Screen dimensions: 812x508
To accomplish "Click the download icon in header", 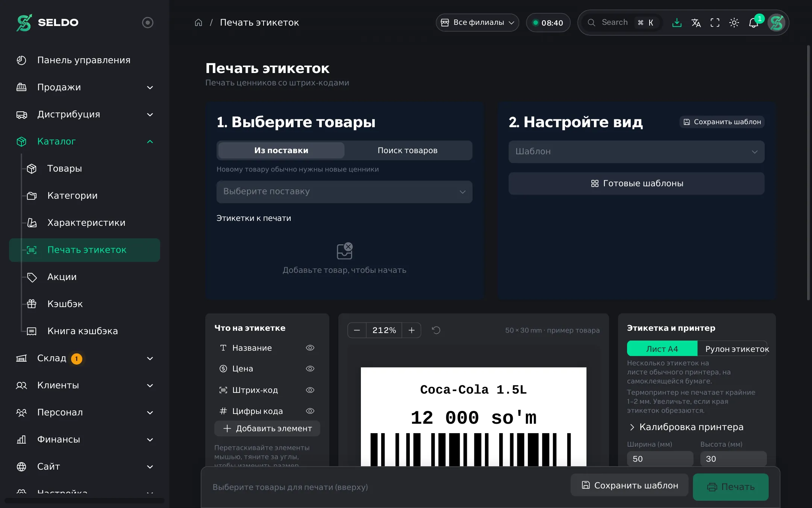I will (x=677, y=23).
